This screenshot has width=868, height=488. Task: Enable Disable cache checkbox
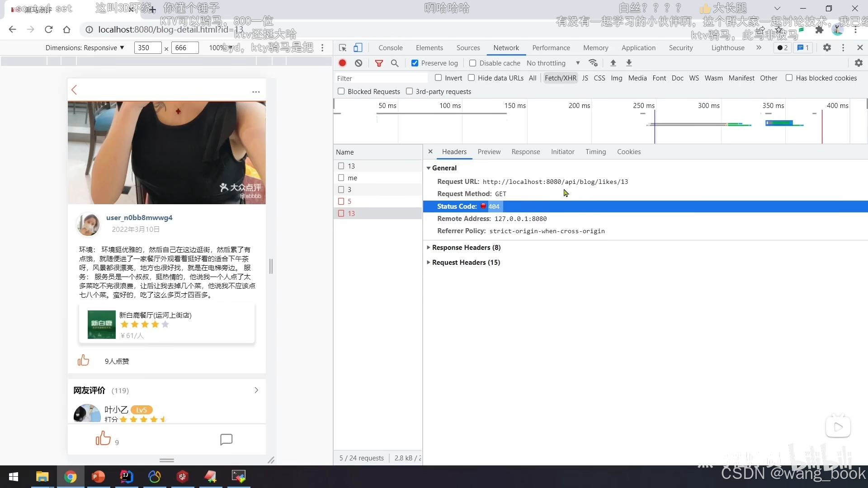tap(472, 63)
